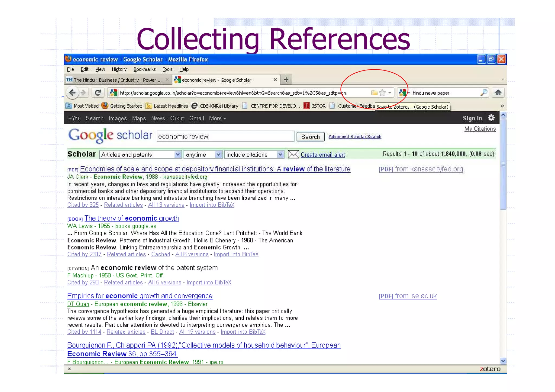
Task: Click the Cited by 325 link
Action: pyautogui.click(x=83, y=205)
